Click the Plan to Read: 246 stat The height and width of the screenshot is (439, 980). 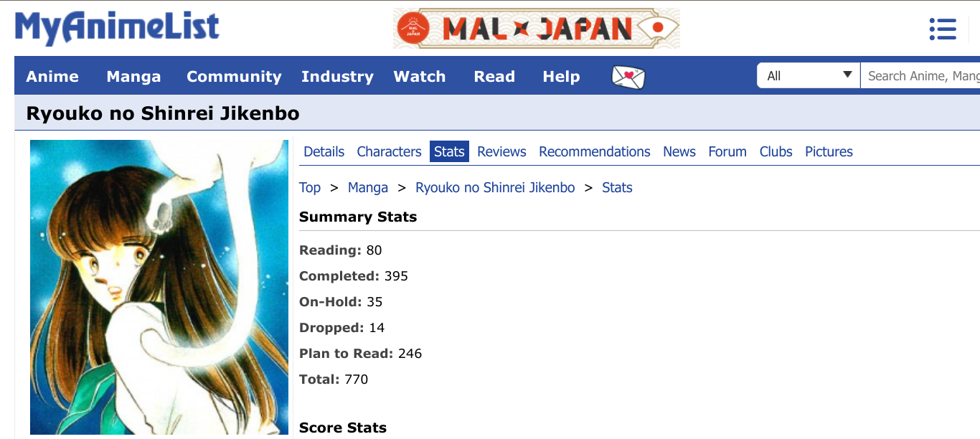coord(361,354)
